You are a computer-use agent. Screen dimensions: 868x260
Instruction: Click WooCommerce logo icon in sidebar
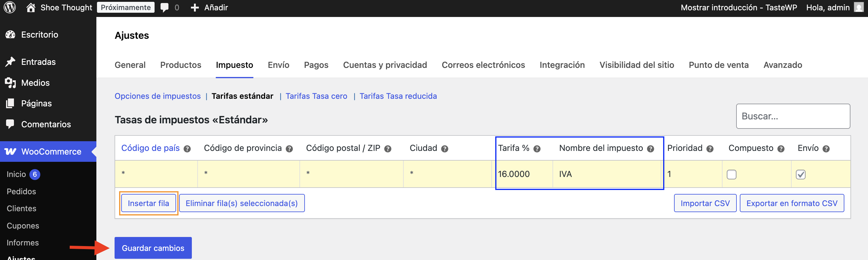tap(10, 152)
